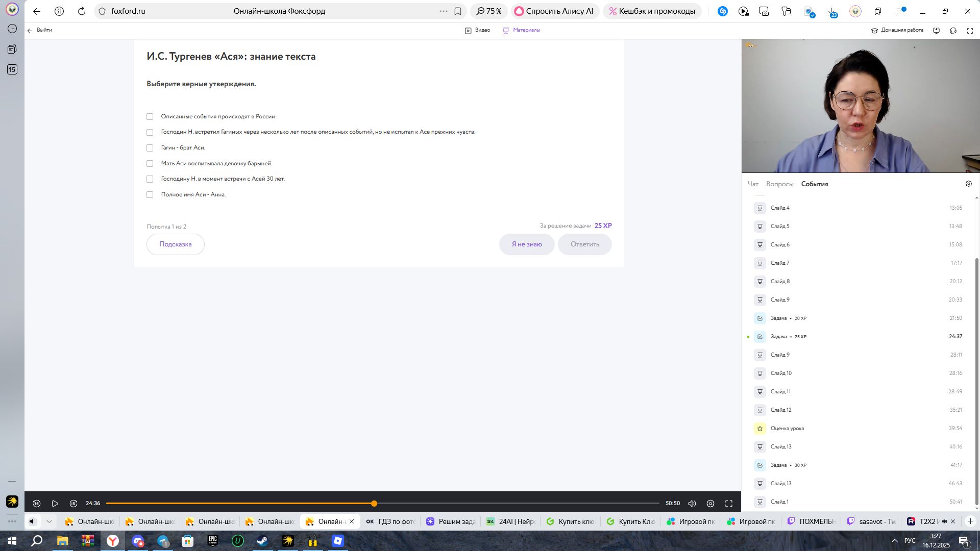Reload the page with refresh icon
The image size is (980, 551).
coord(82,11)
